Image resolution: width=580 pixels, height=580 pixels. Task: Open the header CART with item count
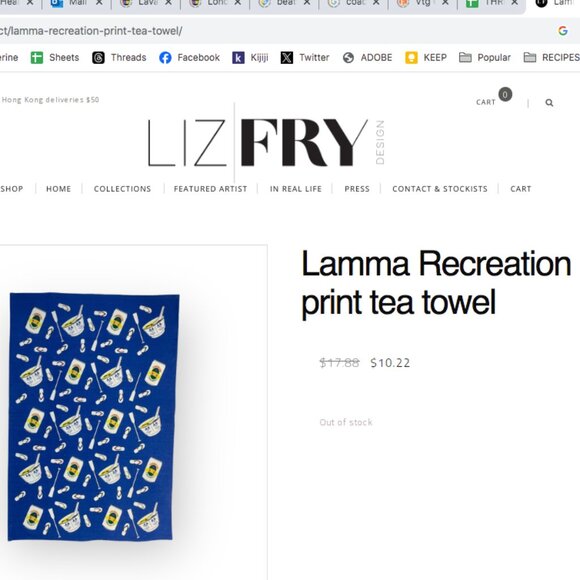pos(494,98)
